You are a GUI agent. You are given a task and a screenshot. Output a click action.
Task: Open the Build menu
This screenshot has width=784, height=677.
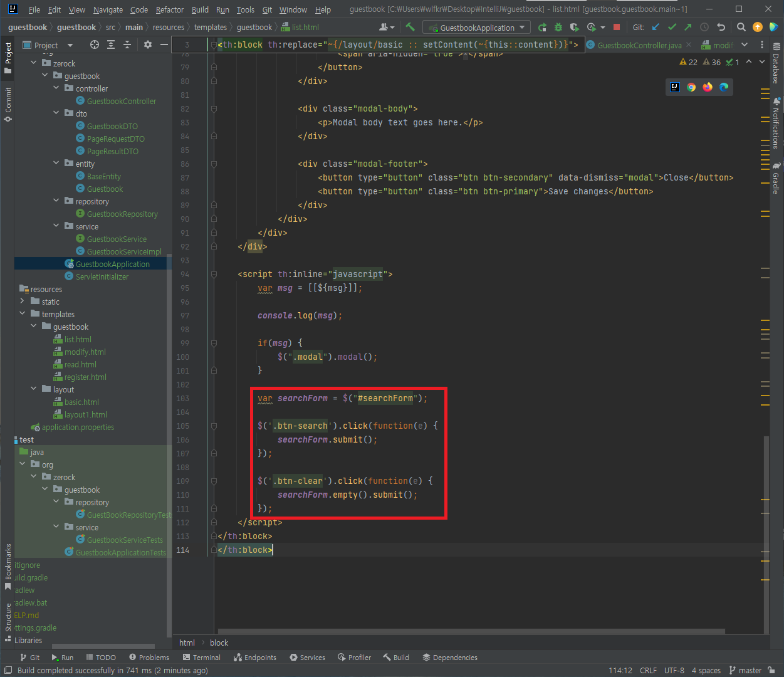[x=200, y=9]
